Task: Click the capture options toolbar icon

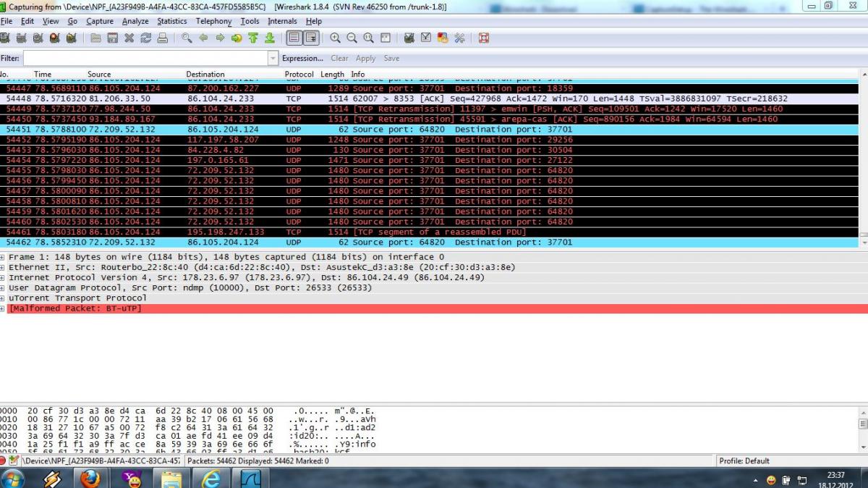Action: click(x=22, y=38)
